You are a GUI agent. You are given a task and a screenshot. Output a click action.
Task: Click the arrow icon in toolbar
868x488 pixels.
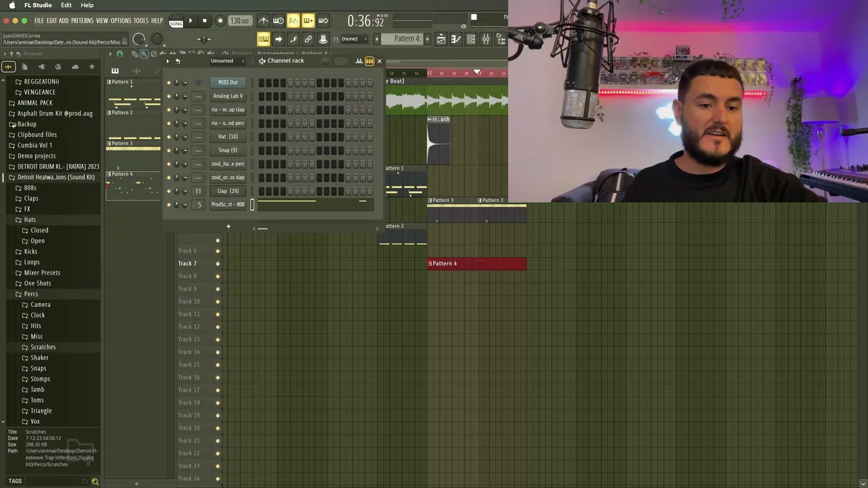(x=278, y=39)
